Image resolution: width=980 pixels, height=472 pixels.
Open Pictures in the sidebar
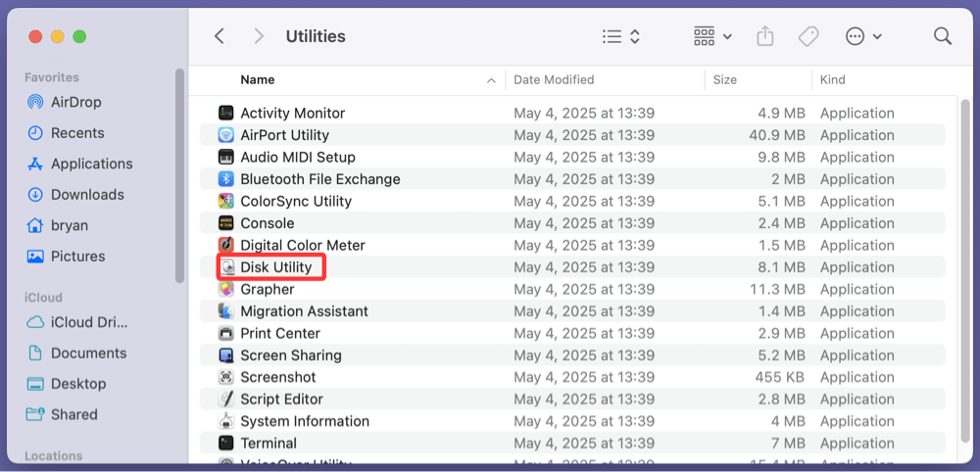67,257
